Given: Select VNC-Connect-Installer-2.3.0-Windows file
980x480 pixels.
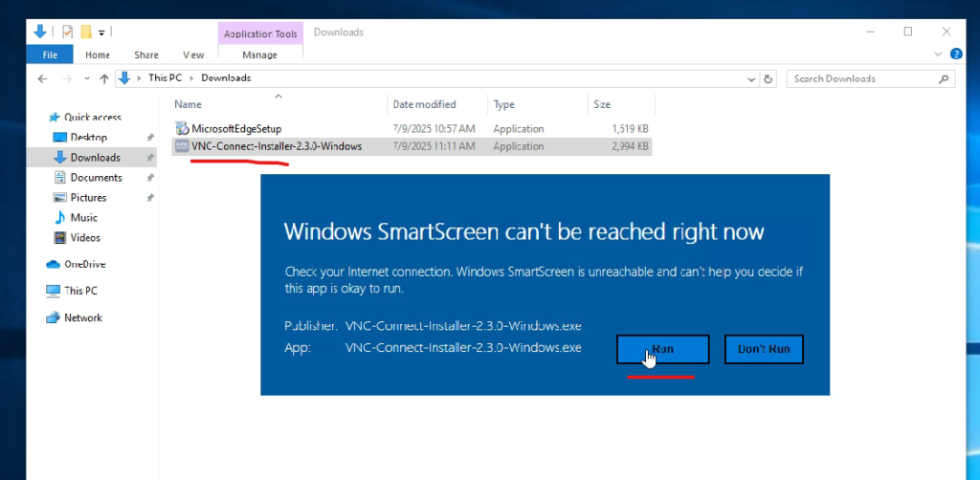Looking at the screenshot, I should [x=277, y=146].
